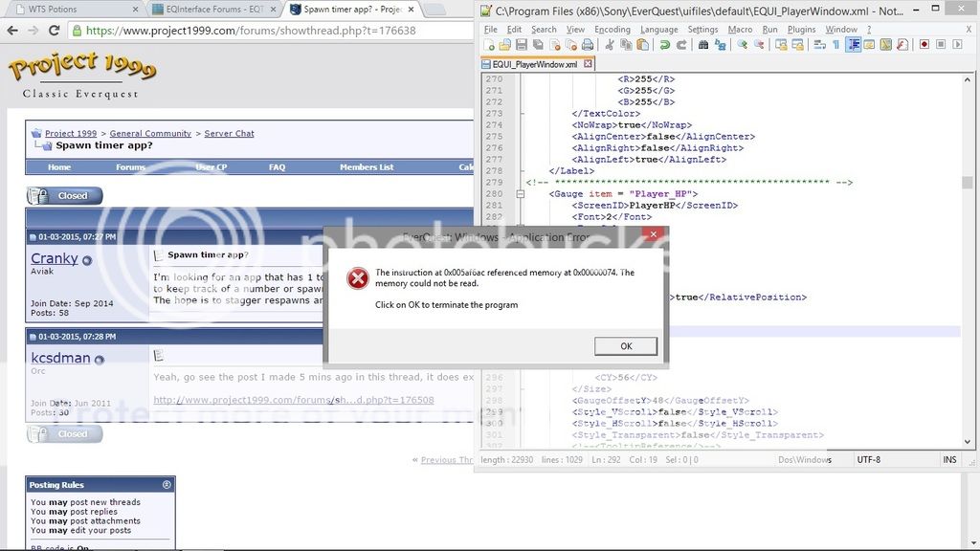
Task: Click OK in the EverQuest error dialog
Action: coord(626,346)
